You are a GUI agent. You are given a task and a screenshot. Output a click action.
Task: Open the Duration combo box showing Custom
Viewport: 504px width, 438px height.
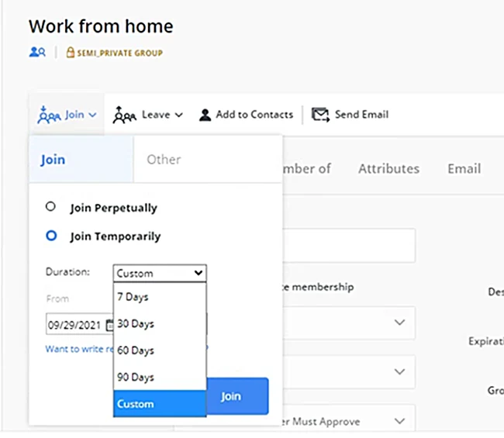tap(160, 273)
